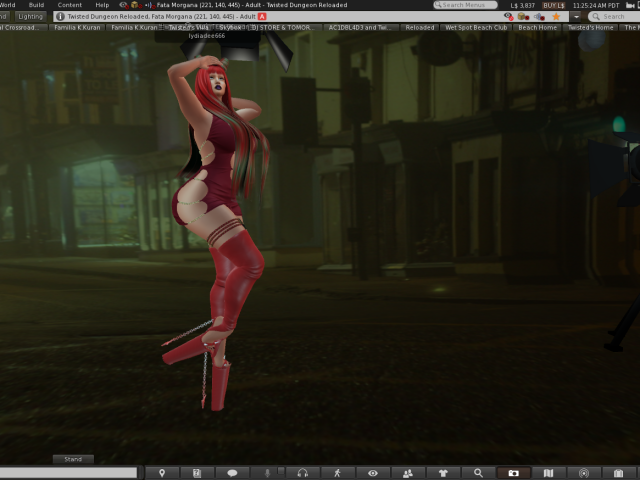Screen dimensions: 640x480
Task: Open the People button
Action: [x=408, y=473]
